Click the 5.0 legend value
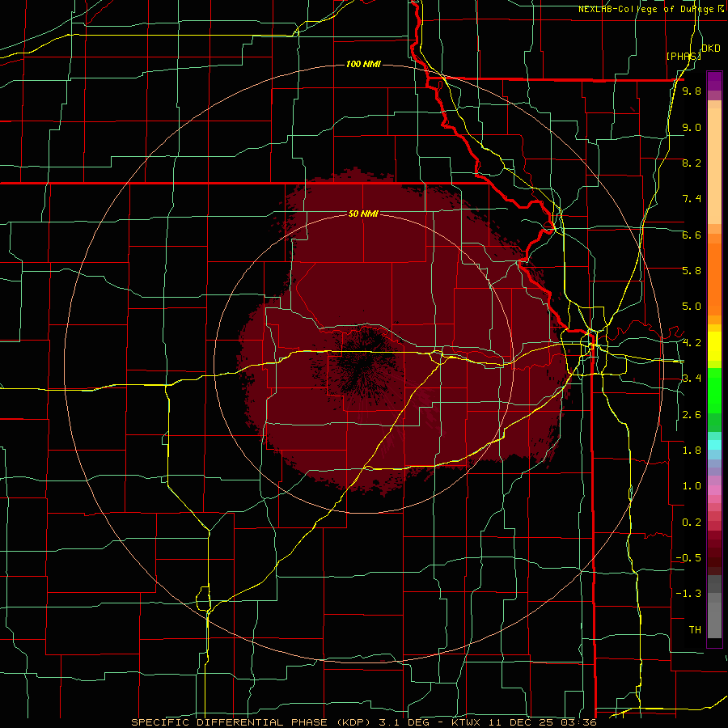This screenshot has height=728, width=728. point(692,307)
